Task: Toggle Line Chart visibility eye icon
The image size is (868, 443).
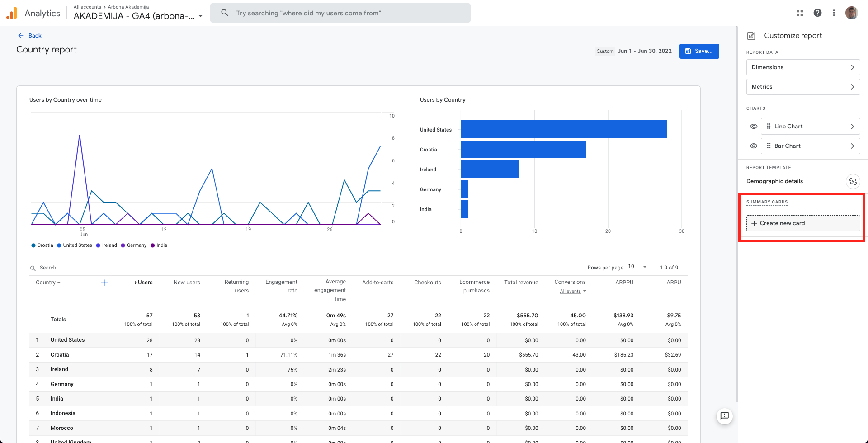Action: [754, 127]
